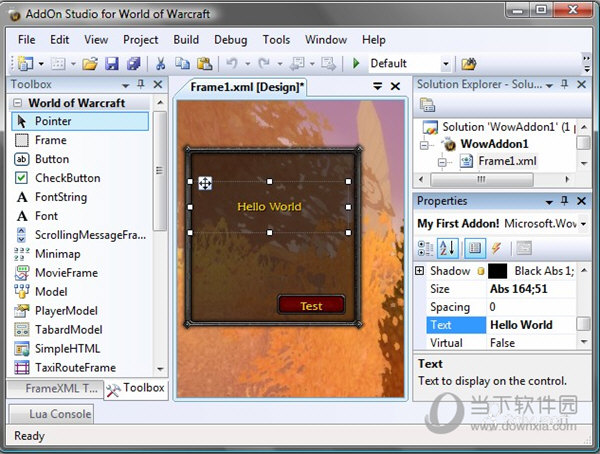
Task: Click the Test button in designer
Action: 311,305
